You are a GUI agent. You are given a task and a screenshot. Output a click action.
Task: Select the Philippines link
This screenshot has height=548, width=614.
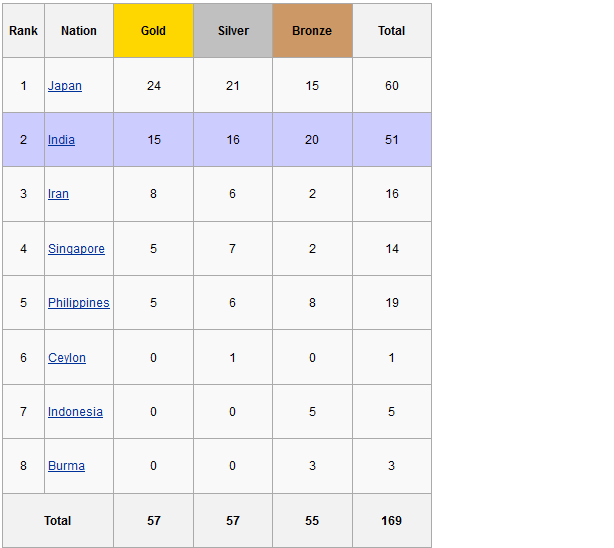pyautogui.click(x=78, y=303)
